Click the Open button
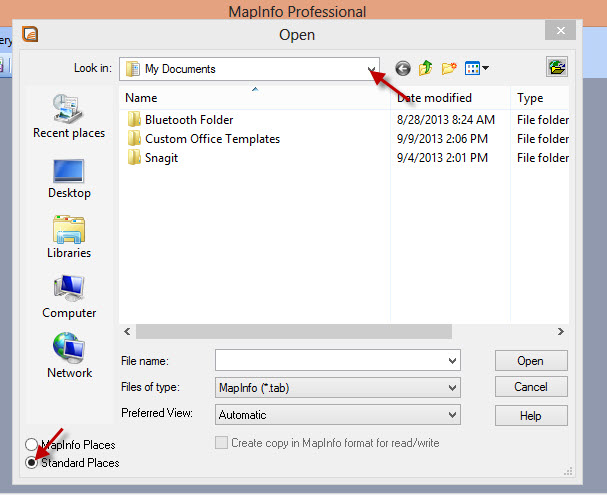This screenshot has height=495, width=607. coord(531,361)
